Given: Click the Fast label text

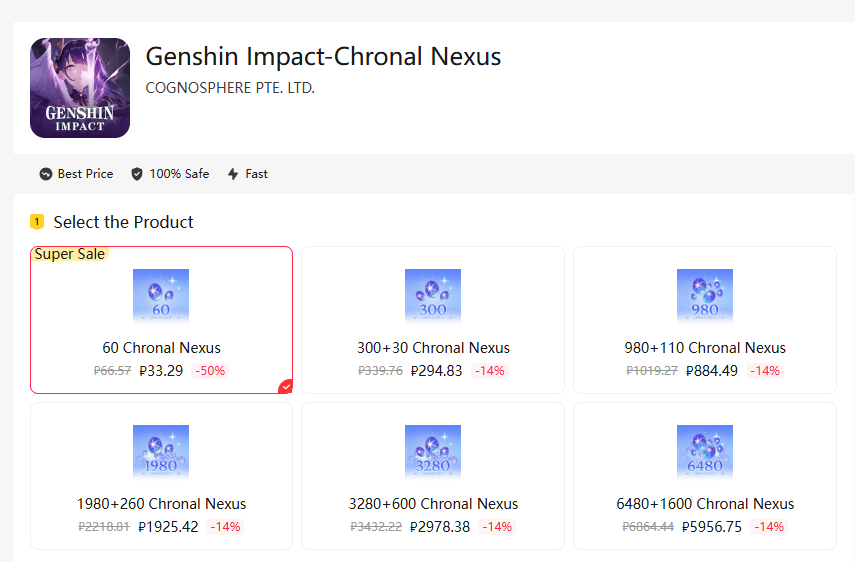Looking at the screenshot, I should click(x=256, y=174).
